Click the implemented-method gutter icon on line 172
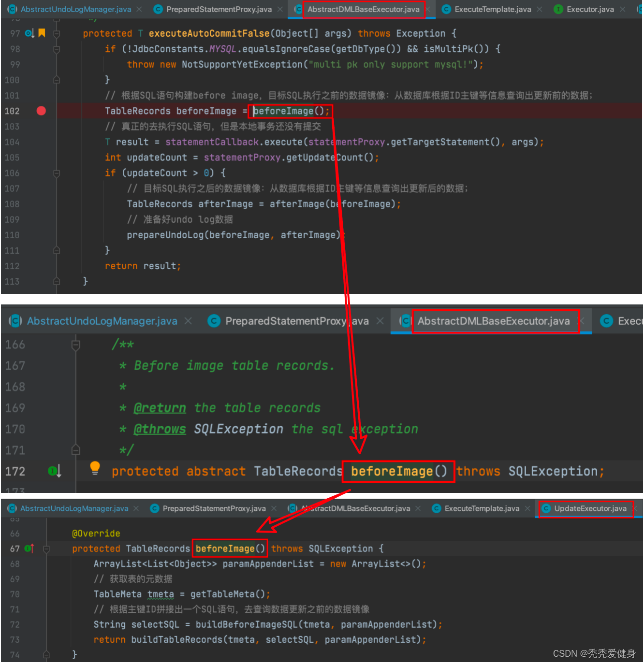Viewport: 644px width, 663px height. point(54,471)
